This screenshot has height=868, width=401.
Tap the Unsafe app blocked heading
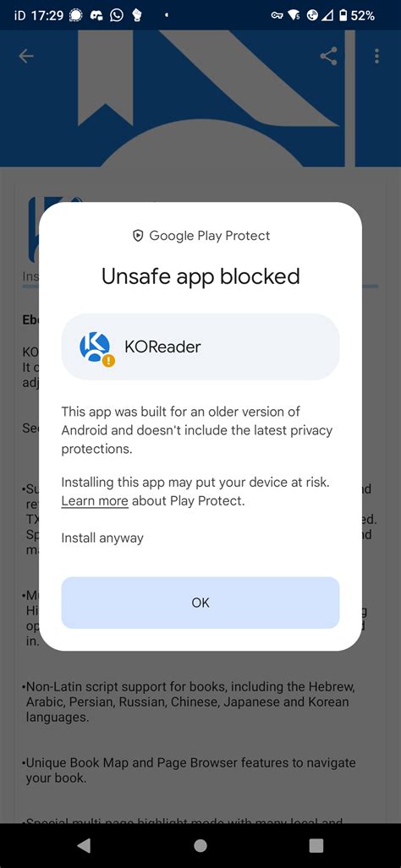200,276
